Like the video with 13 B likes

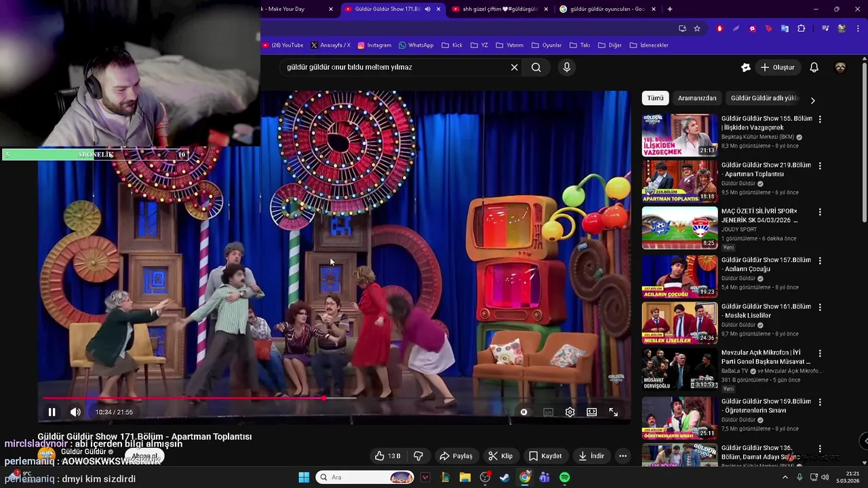tap(388, 456)
